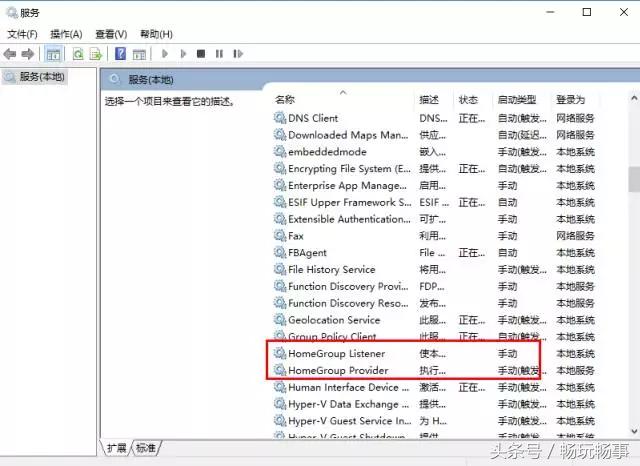Open the 帮助(H) menu

pyautogui.click(x=156, y=34)
